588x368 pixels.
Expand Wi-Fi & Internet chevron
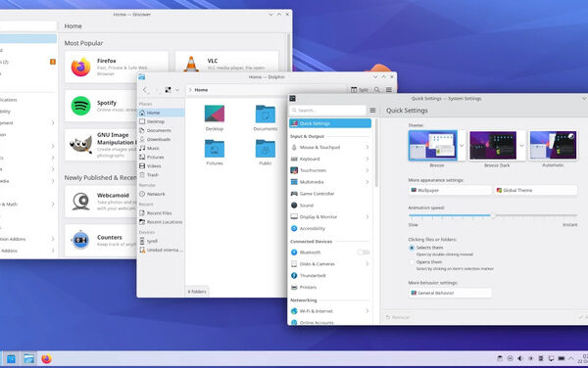(x=367, y=311)
